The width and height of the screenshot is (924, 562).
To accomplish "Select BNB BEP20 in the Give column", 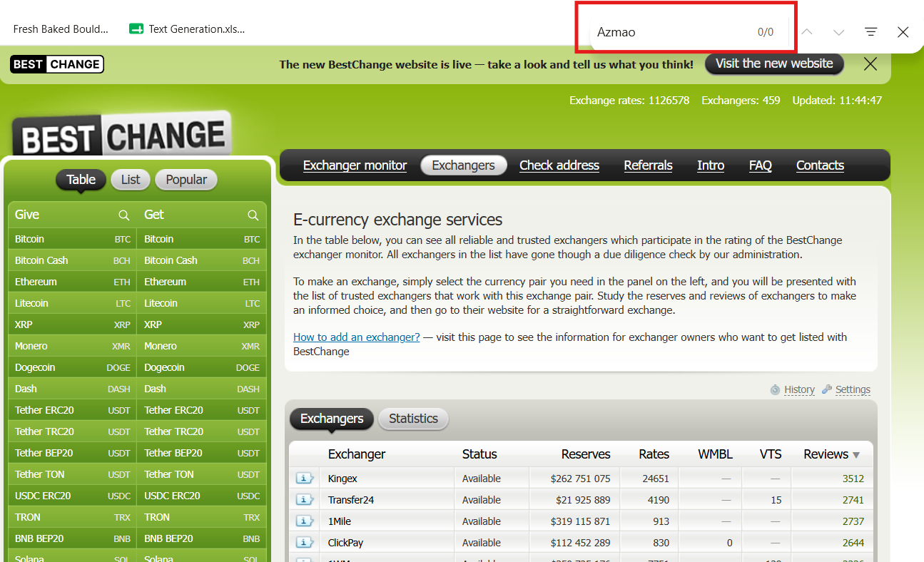I will point(73,538).
